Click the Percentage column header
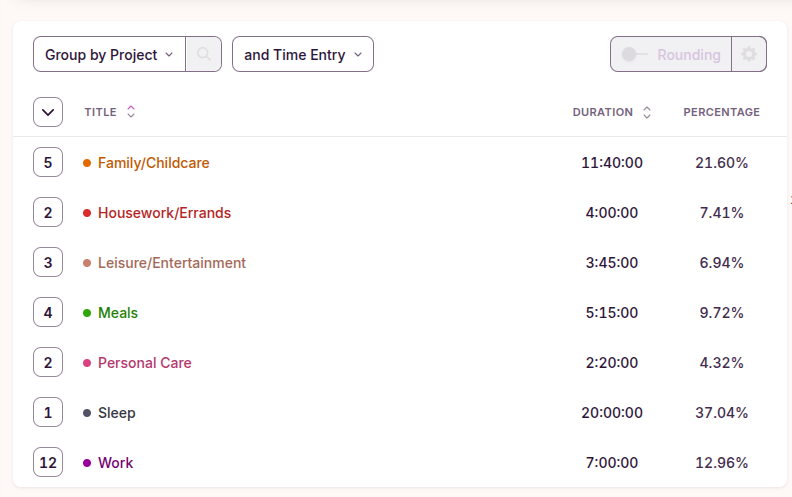The height and width of the screenshot is (497, 792). [721, 112]
